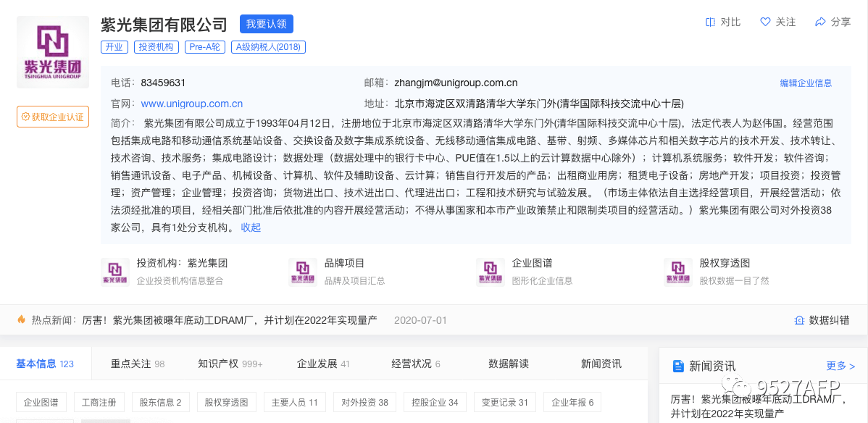Switch to 新闻资讯 tab
Screen dimensions: 868x423
tap(601, 364)
